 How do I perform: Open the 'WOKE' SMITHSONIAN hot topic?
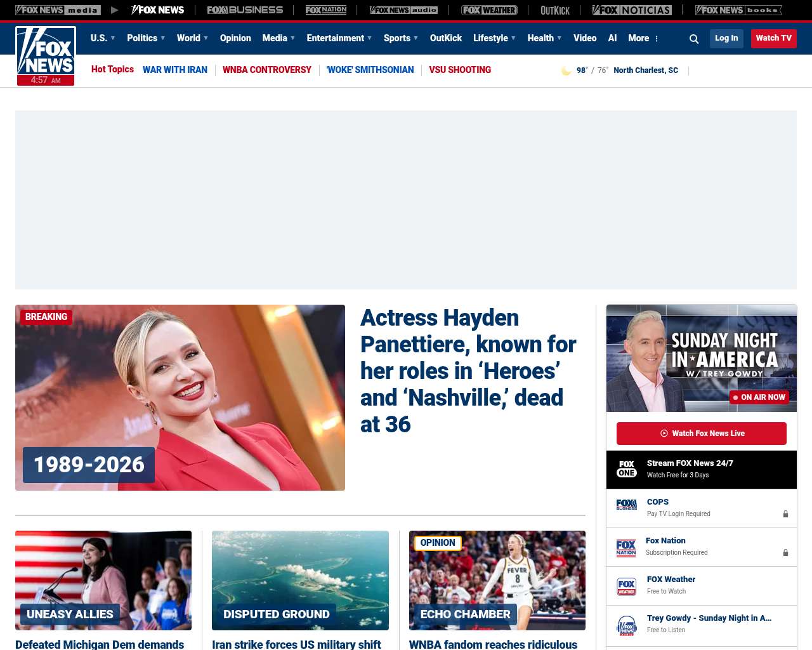370,70
